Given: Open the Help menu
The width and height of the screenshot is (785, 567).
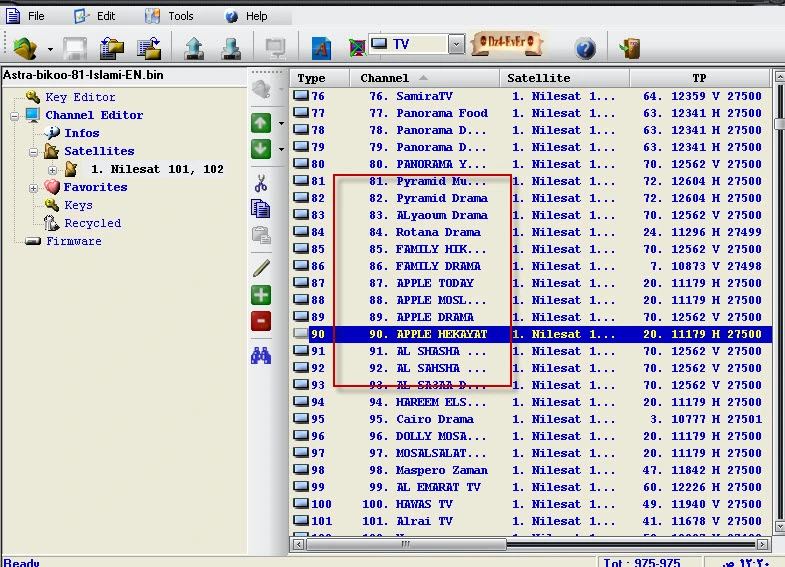Looking at the screenshot, I should point(246,16).
